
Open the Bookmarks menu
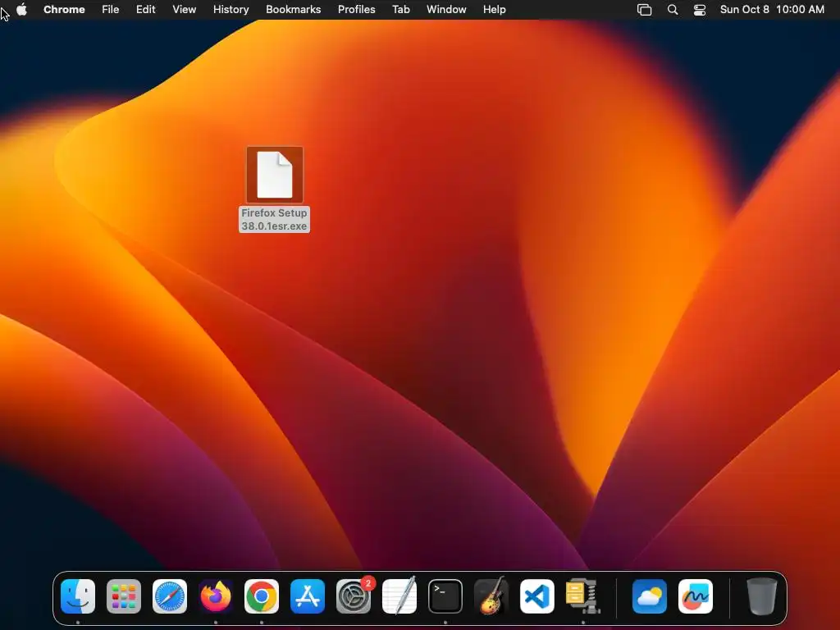tap(294, 9)
